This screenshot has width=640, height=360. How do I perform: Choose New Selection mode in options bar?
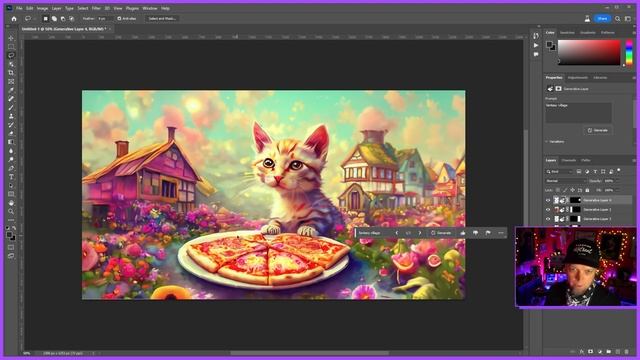pos(45,19)
